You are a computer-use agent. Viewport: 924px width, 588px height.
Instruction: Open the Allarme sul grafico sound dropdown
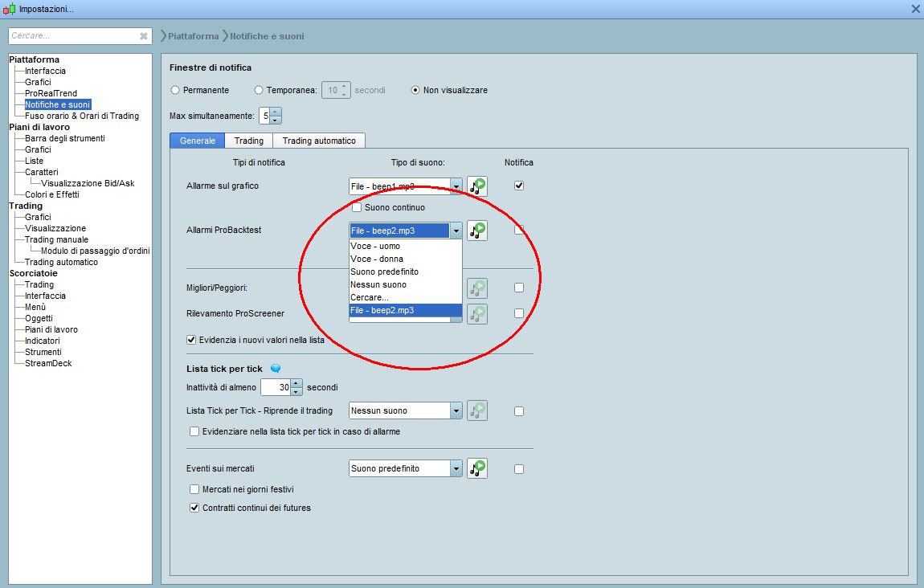[x=456, y=186]
